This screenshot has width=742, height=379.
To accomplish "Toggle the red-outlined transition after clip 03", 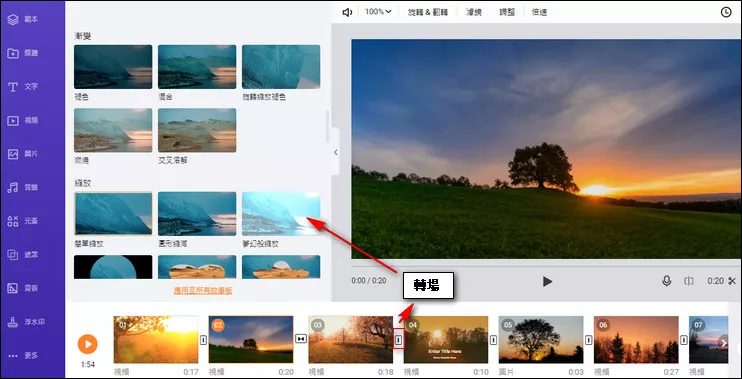I will [398, 339].
